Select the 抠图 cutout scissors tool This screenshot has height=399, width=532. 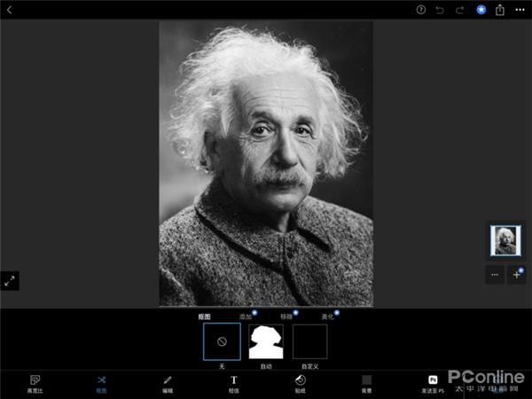(101, 384)
